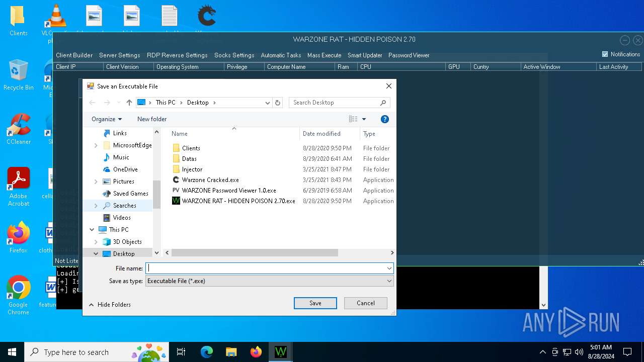
Task: Open Microsoft Edge from the taskbar
Action: point(207,352)
